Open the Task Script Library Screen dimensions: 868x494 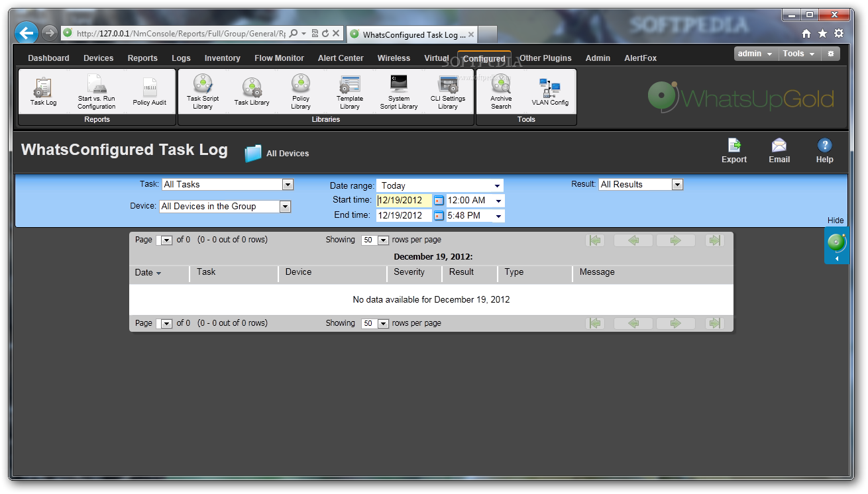(203, 91)
